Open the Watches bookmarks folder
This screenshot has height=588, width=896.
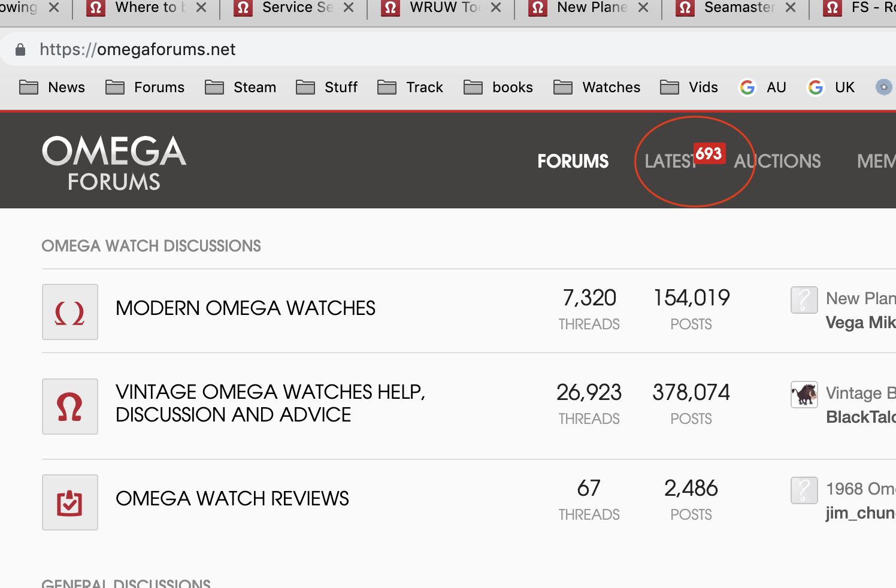[x=597, y=87]
